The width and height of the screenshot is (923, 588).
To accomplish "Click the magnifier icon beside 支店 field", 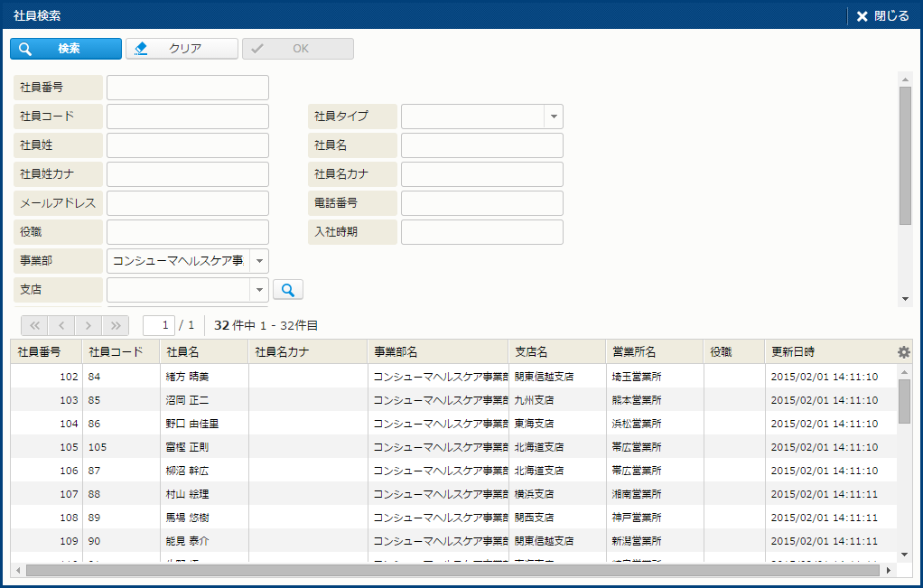I will coord(288,289).
